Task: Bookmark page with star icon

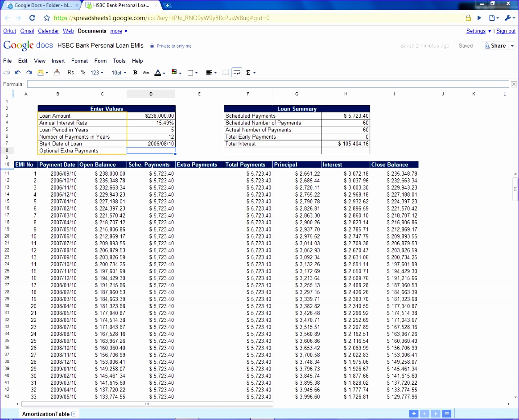Action: click(x=47, y=18)
